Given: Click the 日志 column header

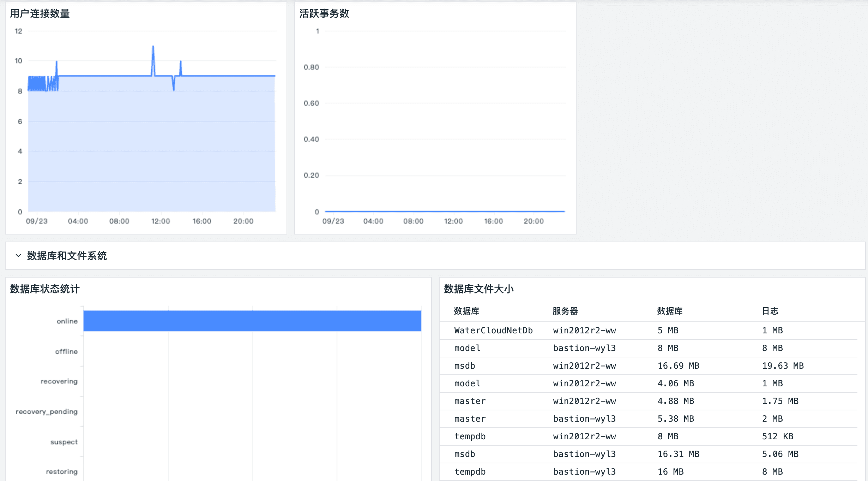Looking at the screenshot, I should click(x=770, y=311).
